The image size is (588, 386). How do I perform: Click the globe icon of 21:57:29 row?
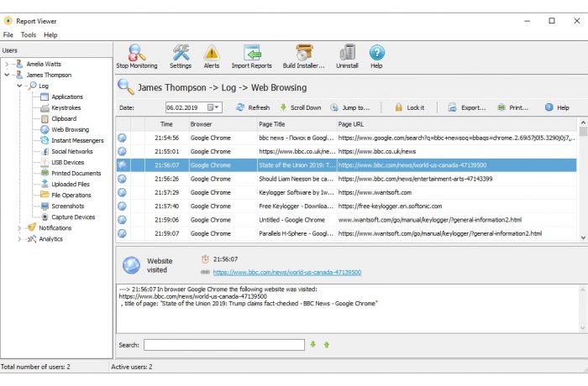(x=123, y=192)
